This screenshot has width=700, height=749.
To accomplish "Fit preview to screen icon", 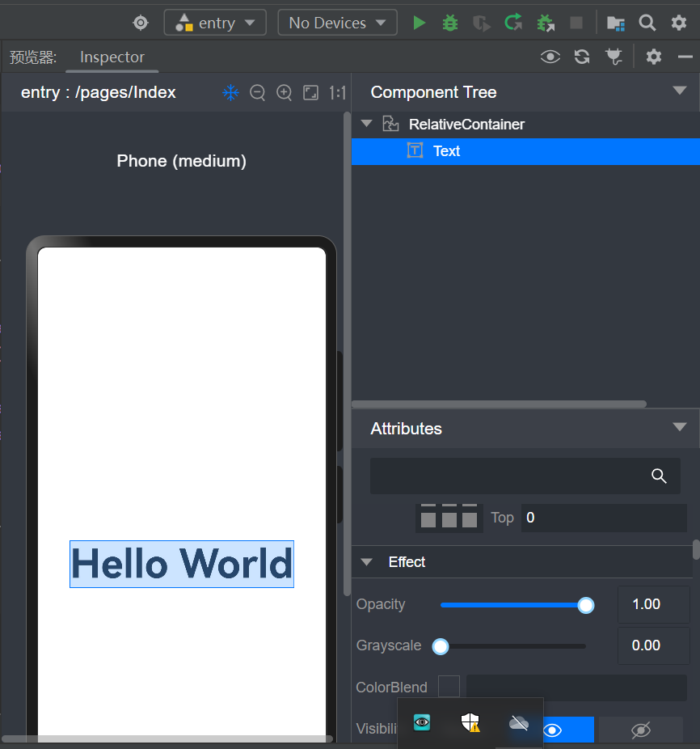I will point(311,92).
